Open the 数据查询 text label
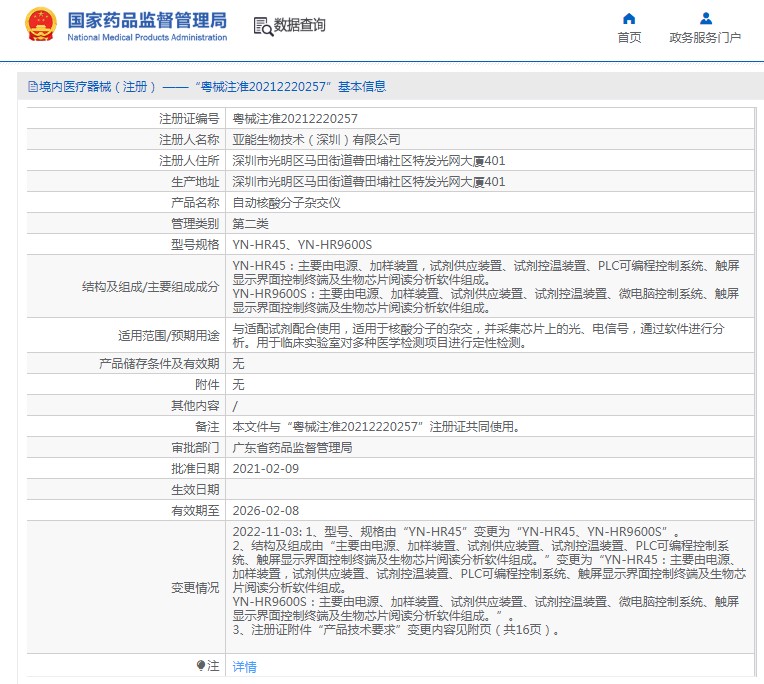 [300, 26]
